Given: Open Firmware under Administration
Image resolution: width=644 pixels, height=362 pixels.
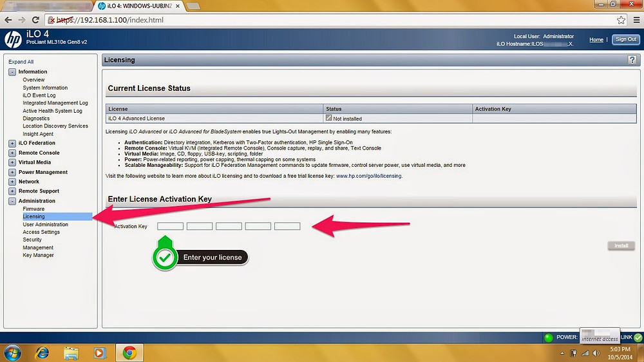Looking at the screenshot, I should tap(33, 209).
